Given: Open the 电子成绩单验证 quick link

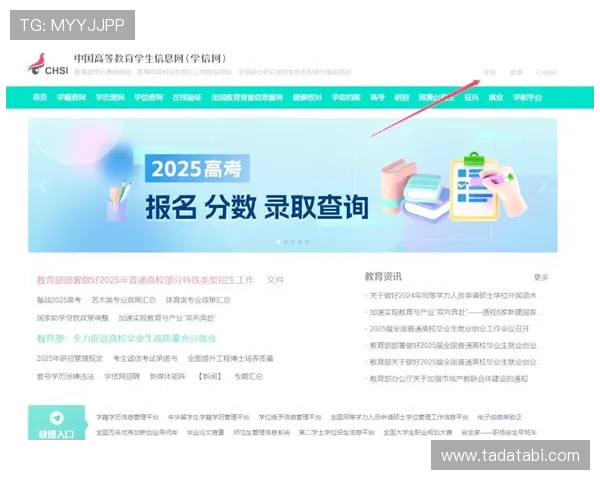Looking at the screenshot, I should click(499, 417).
